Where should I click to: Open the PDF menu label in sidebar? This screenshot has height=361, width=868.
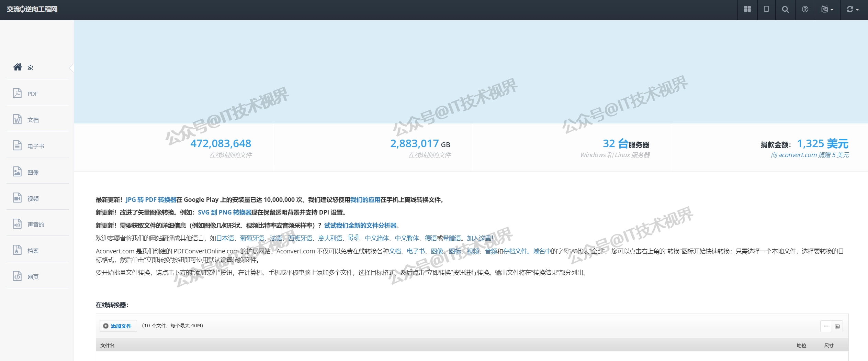33,94
